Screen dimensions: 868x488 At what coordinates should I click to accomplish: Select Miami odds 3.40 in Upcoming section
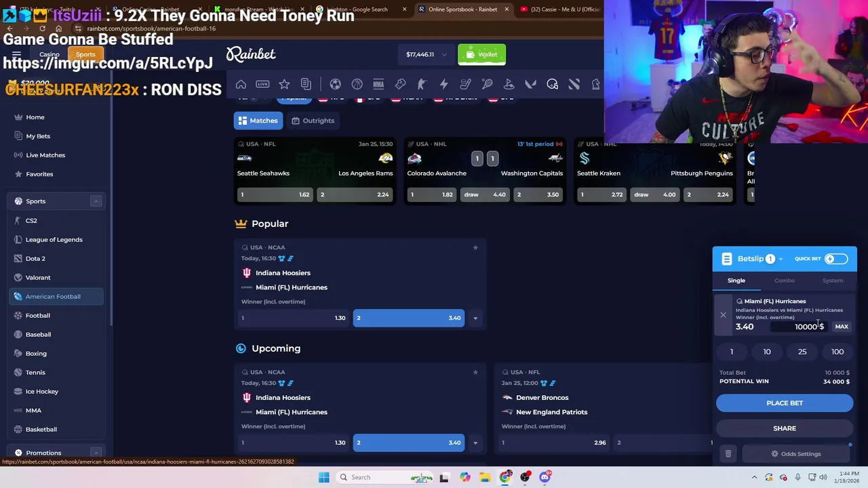point(409,443)
